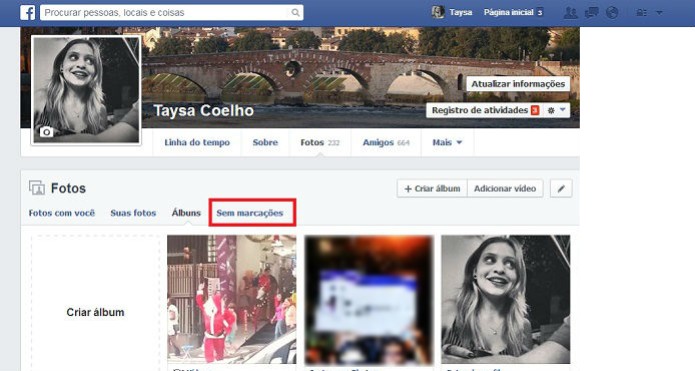Click the small Taysa avatar in top bar
This screenshot has height=371, width=695.
tap(438, 12)
